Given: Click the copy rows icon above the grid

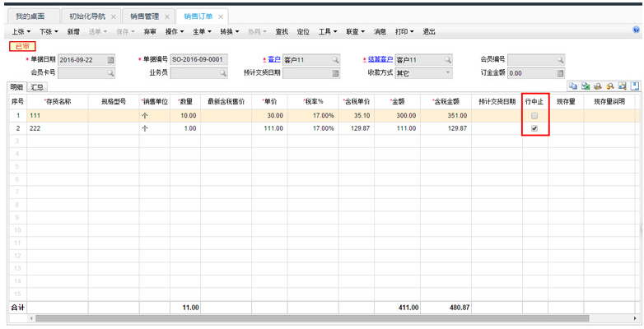Looking at the screenshot, I should click(573, 86).
